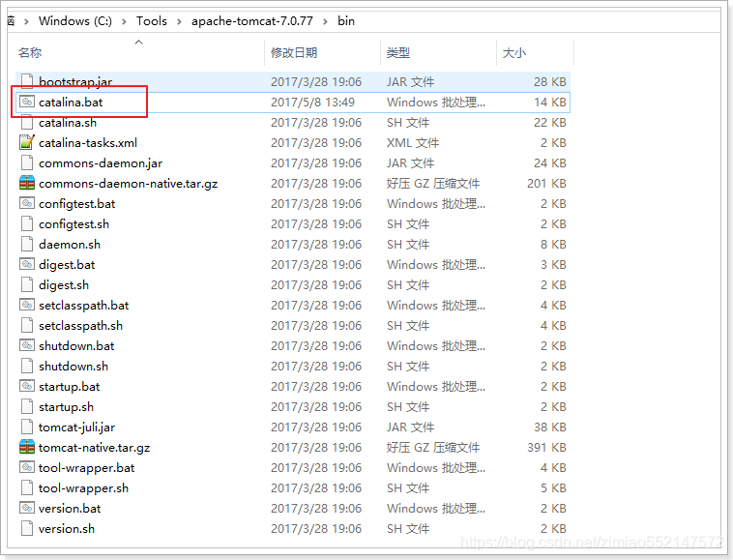This screenshot has height=560, width=733.
Task: Select the file name configtest.bat
Action: tap(76, 204)
